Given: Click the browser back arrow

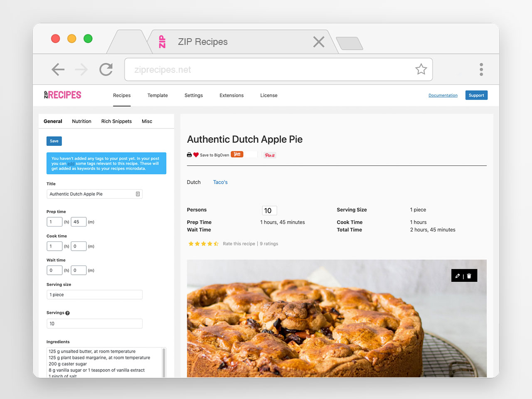Looking at the screenshot, I should tap(58, 69).
